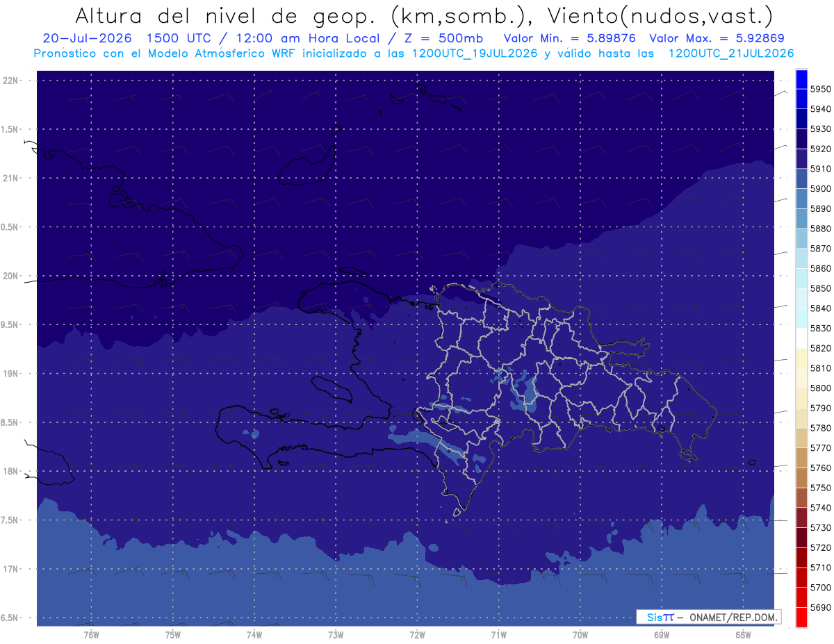Viewport: 834px width, 644px height.
Task: Click the color scale label 5920
Action: point(820,149)
